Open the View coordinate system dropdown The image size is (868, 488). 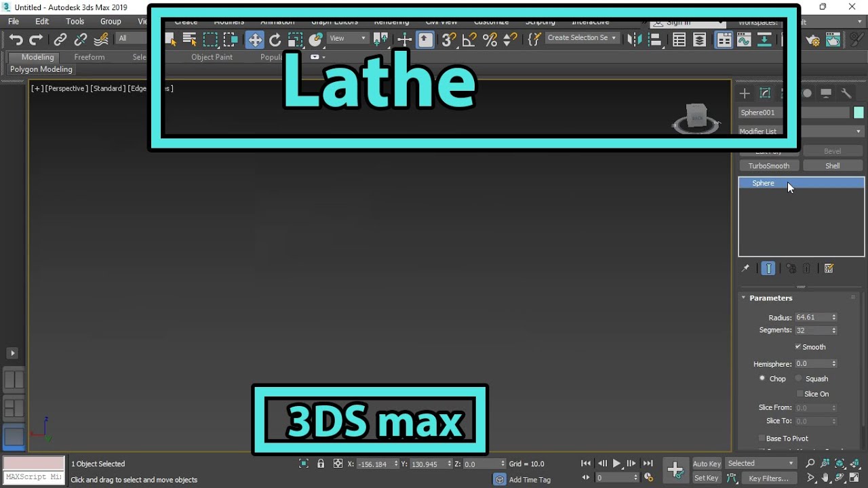[348, 39]
